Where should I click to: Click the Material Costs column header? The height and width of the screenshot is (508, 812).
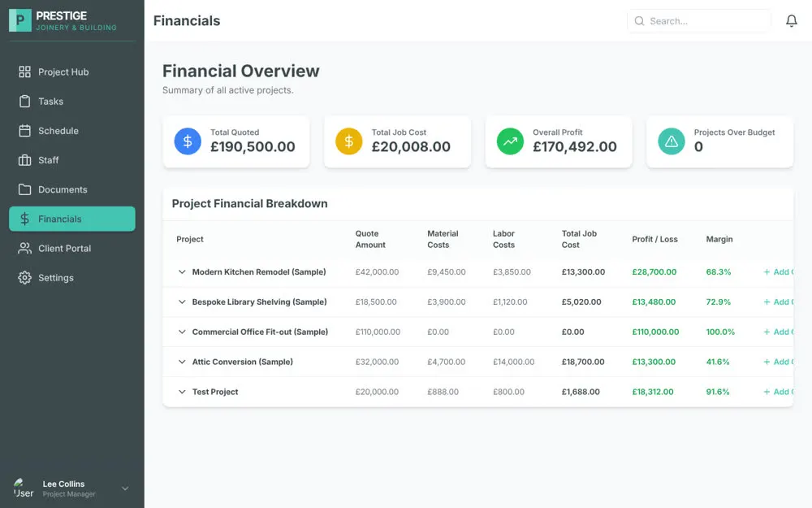443,239
